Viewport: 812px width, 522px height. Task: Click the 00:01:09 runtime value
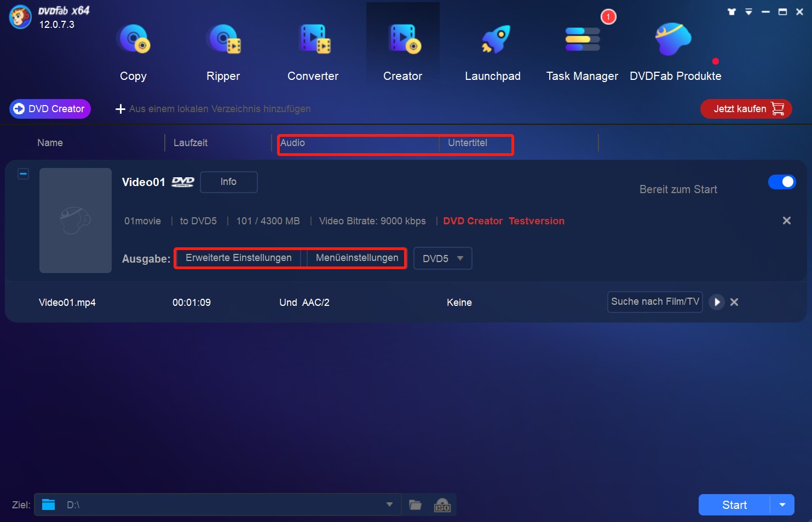[x=192, y=303]
